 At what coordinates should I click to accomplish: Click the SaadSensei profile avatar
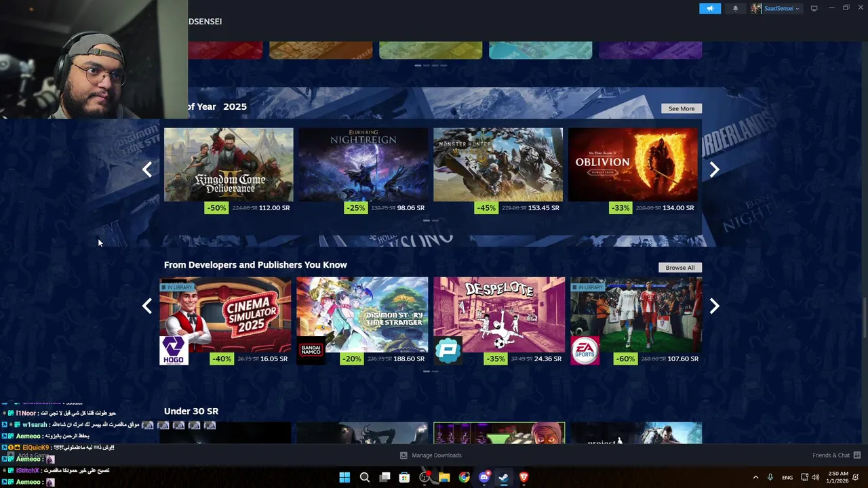756,9
